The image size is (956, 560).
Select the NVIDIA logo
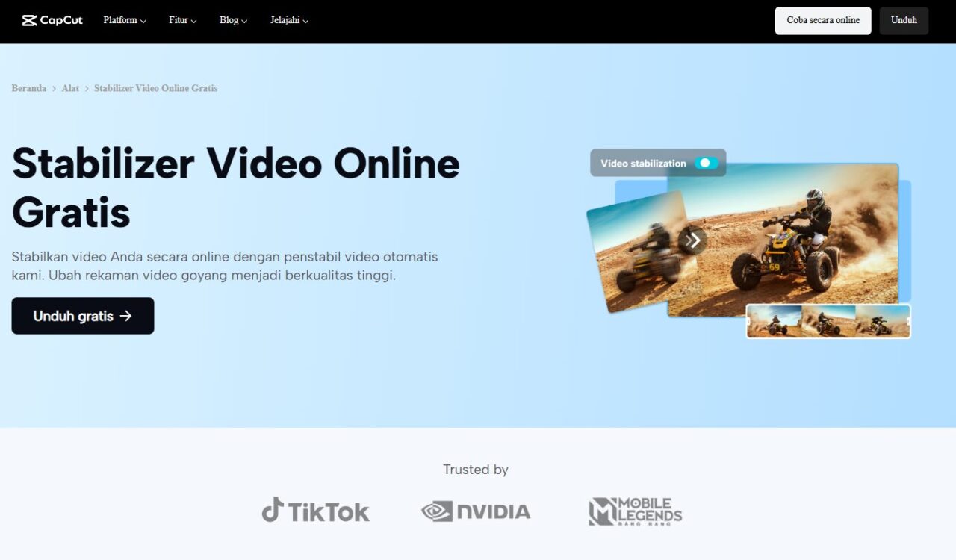click(476, 511)
